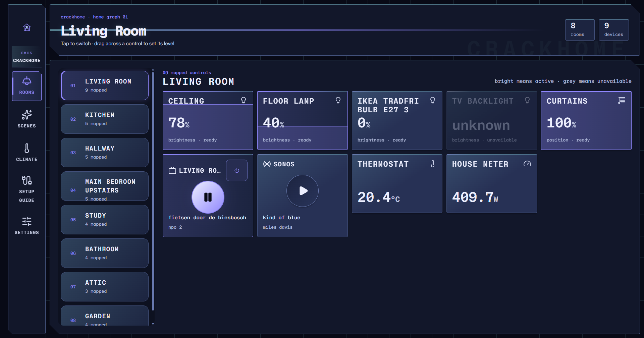Image resolution: width=644 pixels, height=338 pixels.
Task: Click the IKEA Tradfri bulb 0% tile
Action: (x=397, y=120)
